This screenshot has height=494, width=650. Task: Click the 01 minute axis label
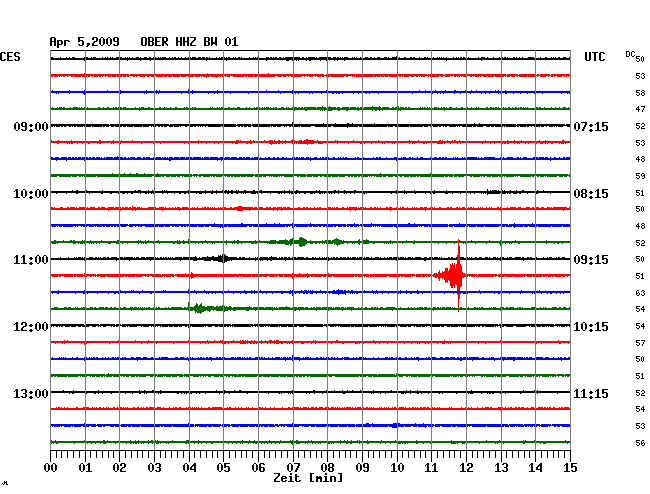[85, 468]
